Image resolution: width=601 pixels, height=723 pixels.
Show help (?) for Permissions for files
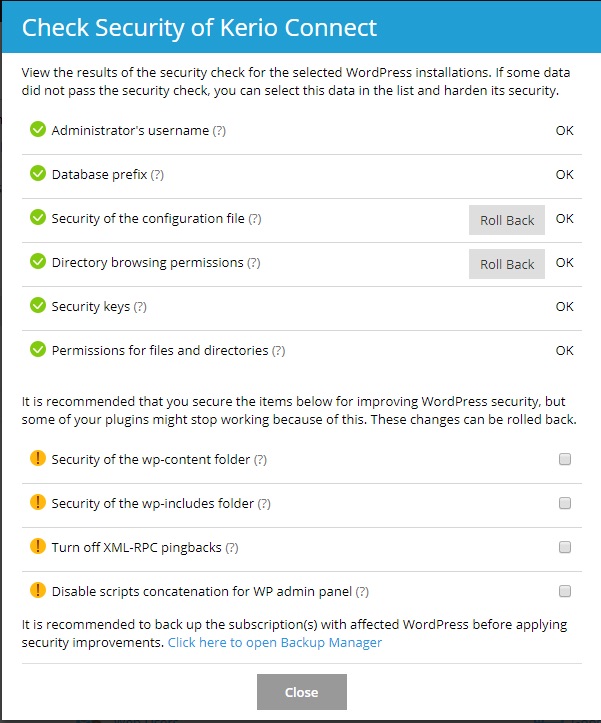tap(278, 351)
